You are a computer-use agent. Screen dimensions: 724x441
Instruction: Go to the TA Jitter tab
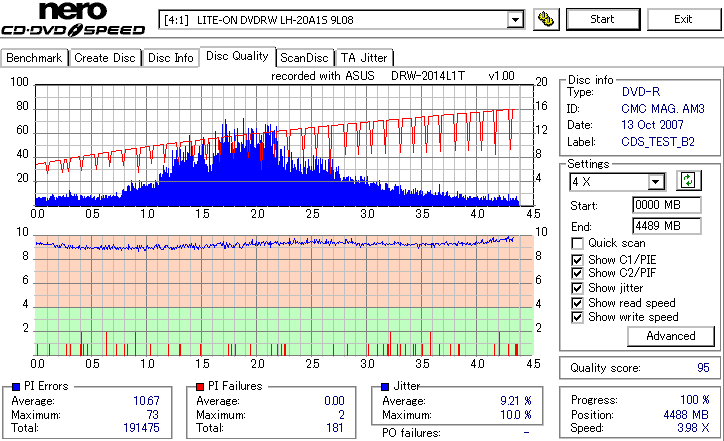point(364,58)
